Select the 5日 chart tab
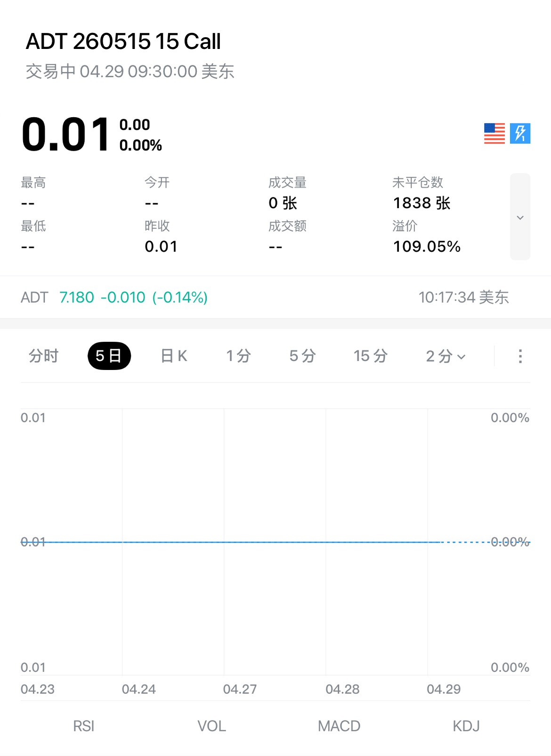Viewport: 551px width, 756px height. tap(109, 356)
